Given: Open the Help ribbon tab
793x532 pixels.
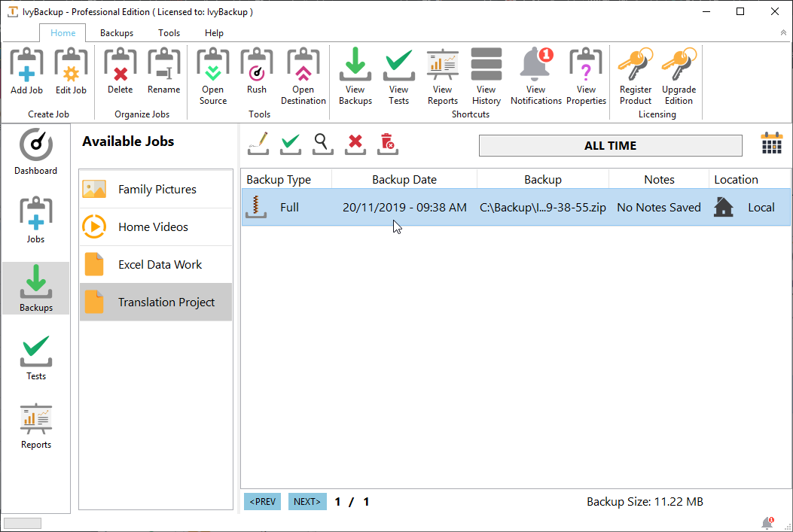Looking at the screenshot, I should coord(214,33).
